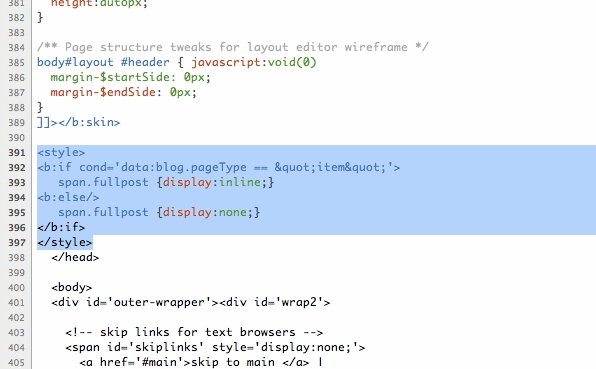Click the closing brace on line 382

click(40, 17)
